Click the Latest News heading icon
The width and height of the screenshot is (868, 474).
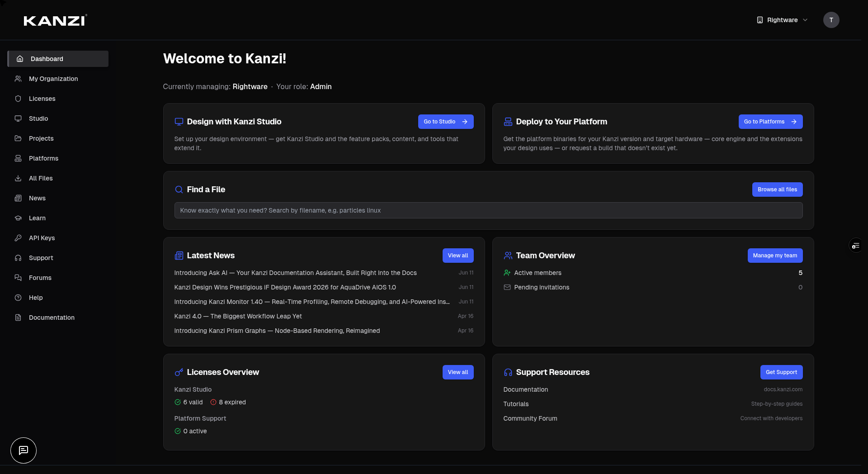point(179,256)
